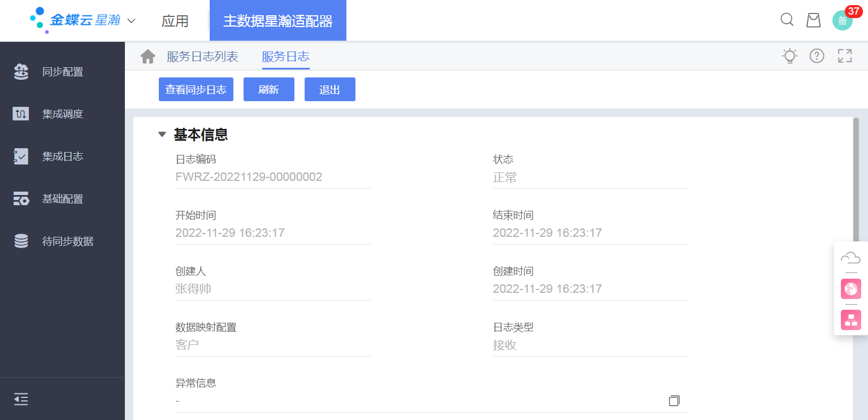868x420 pixels.
Task: Click the 创建人 field 张得帅
Action: tap(273, 289)
